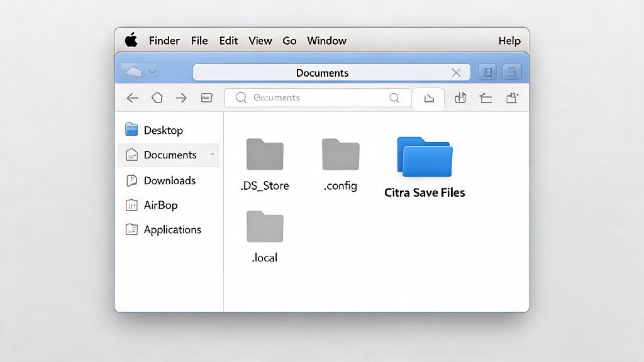The width and height of the screenshot is (644, 362).
Task: Click the upload box toolbar icon
Action: tap(460, 97)
